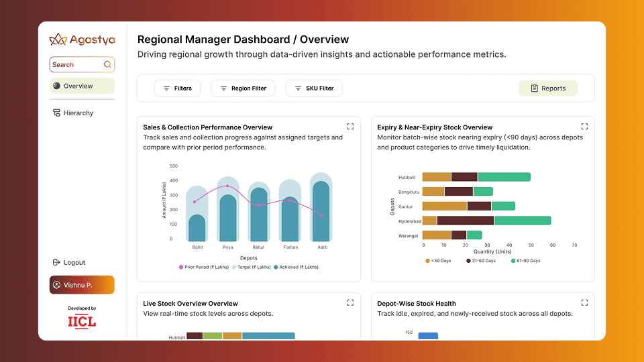Click into the Search input field
This screenshot has width=644, height=362.
[76, 65]
